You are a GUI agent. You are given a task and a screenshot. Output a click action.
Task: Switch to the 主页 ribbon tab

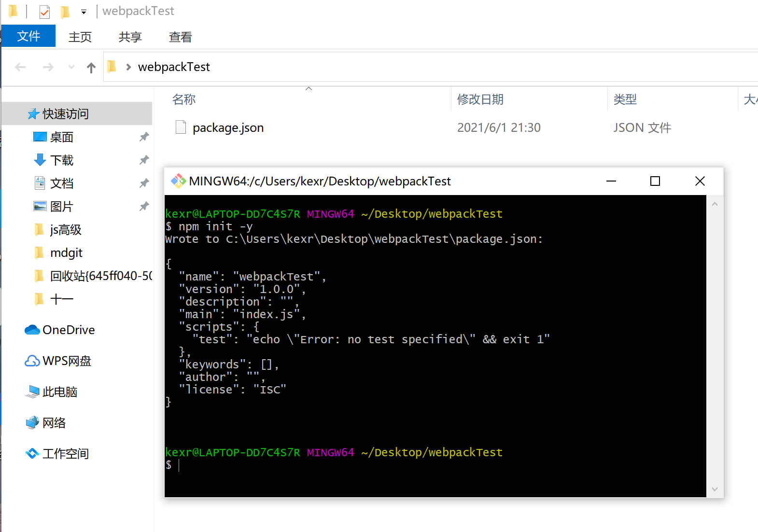click(x=80, y=37)
